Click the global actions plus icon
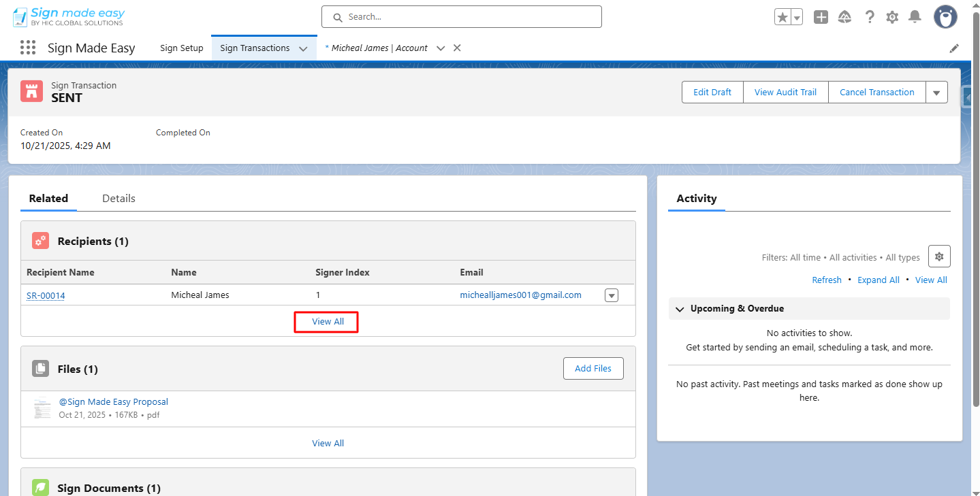The width and height of the screenshot is (980, 496). 821,17
